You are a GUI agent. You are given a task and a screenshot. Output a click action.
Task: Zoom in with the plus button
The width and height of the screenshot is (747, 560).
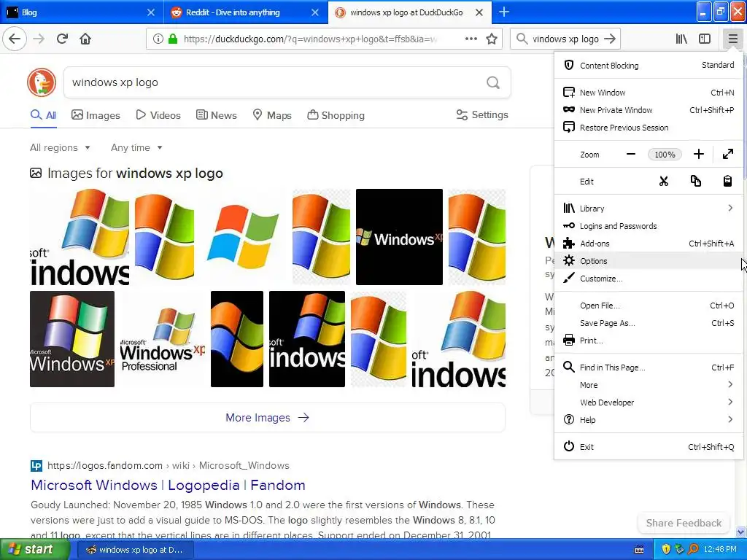click(698, 155)
